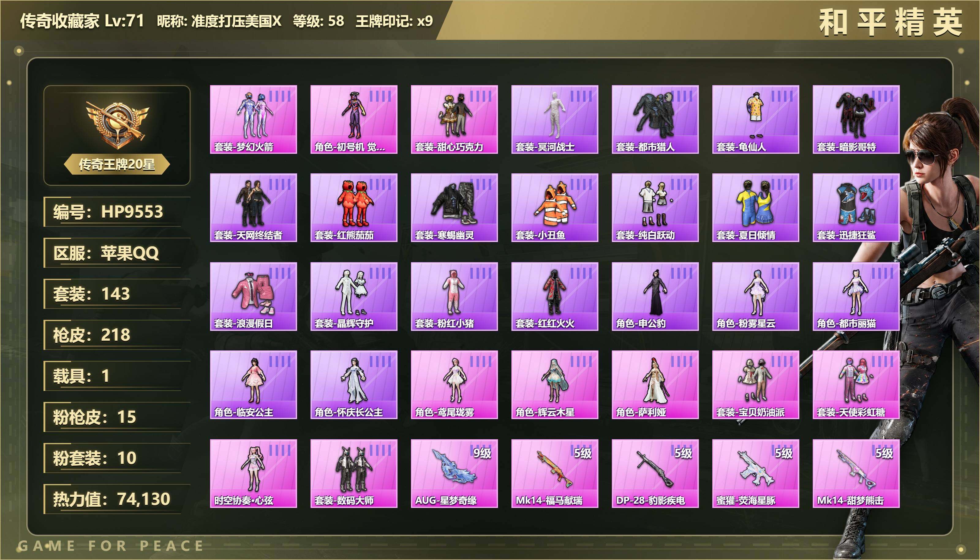Select the 载具：1 vehicle stat row
This screenshot has height=560, width=980.
(117, 376)
